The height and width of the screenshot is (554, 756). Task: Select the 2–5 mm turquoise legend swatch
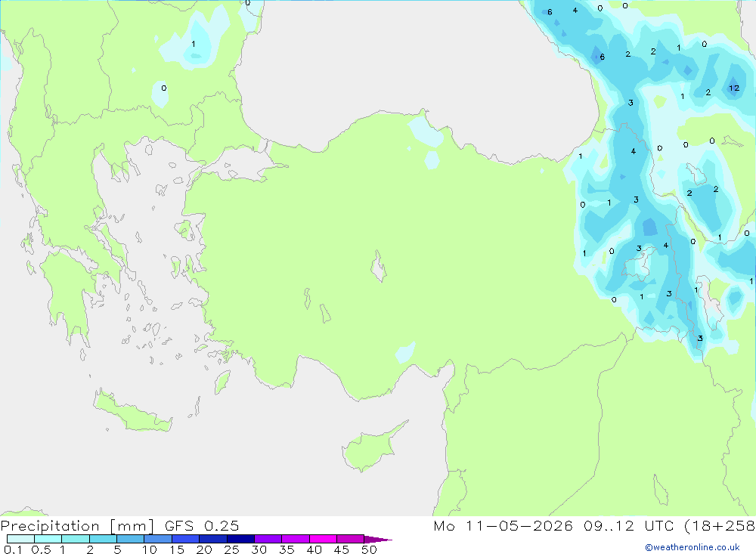(x=103, y=539)
